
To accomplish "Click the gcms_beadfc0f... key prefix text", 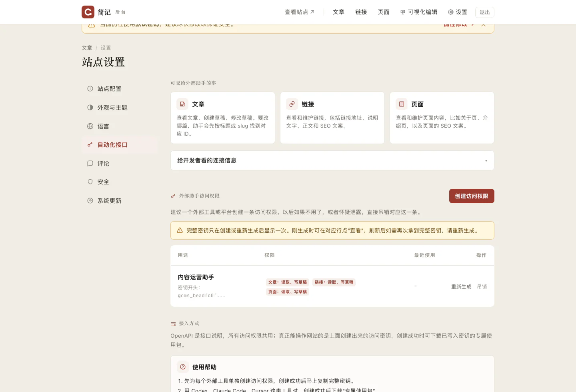I will (x=202, y=296).
